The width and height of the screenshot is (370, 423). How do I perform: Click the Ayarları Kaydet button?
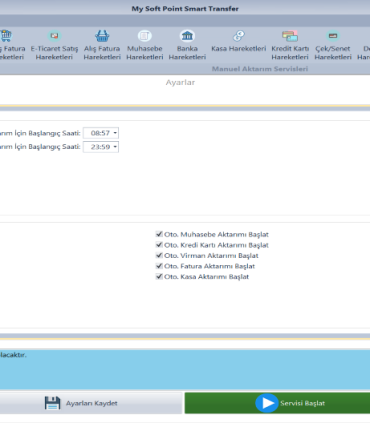pyautogui.click(x=91, y=403)
